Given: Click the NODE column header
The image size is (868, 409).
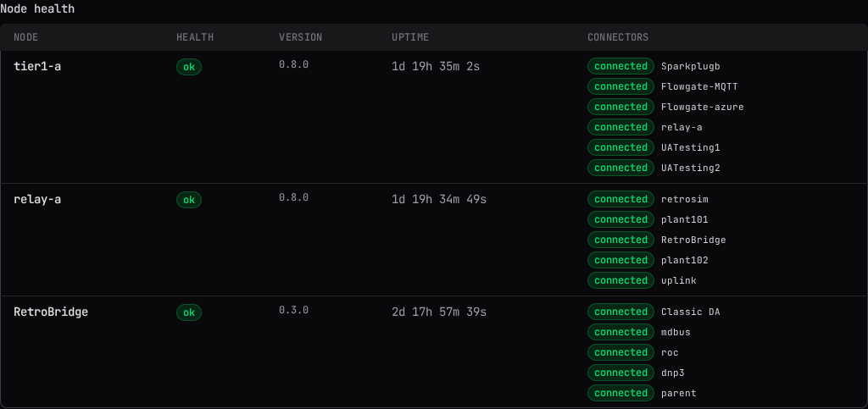Looking at the screenshot, I should click(x=26, y=37).
